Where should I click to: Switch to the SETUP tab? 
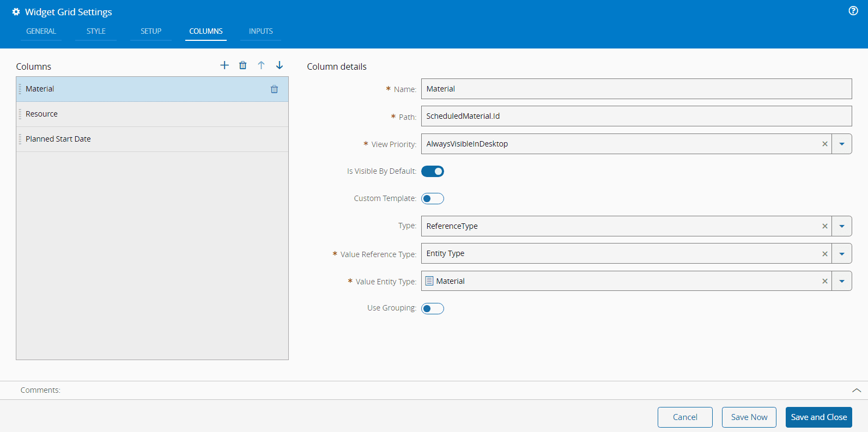(151, 31)
